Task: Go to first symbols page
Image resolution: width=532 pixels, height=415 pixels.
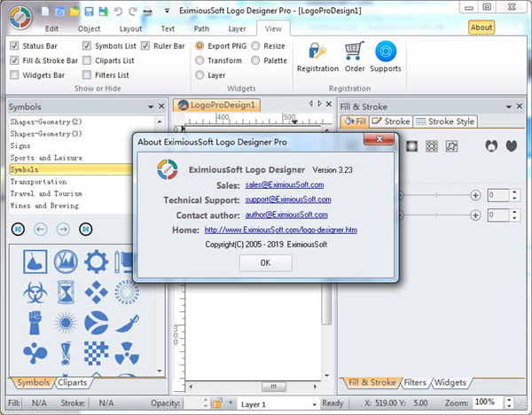Action: pos(18,230)
